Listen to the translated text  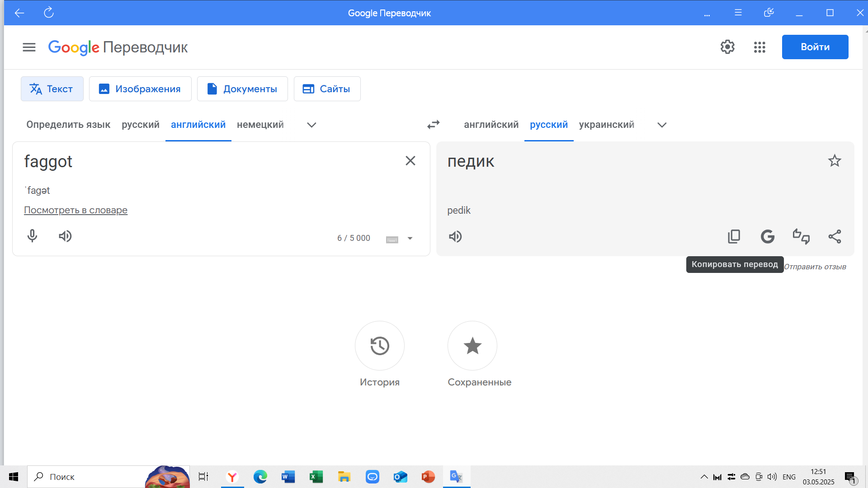tap(455, 236)
